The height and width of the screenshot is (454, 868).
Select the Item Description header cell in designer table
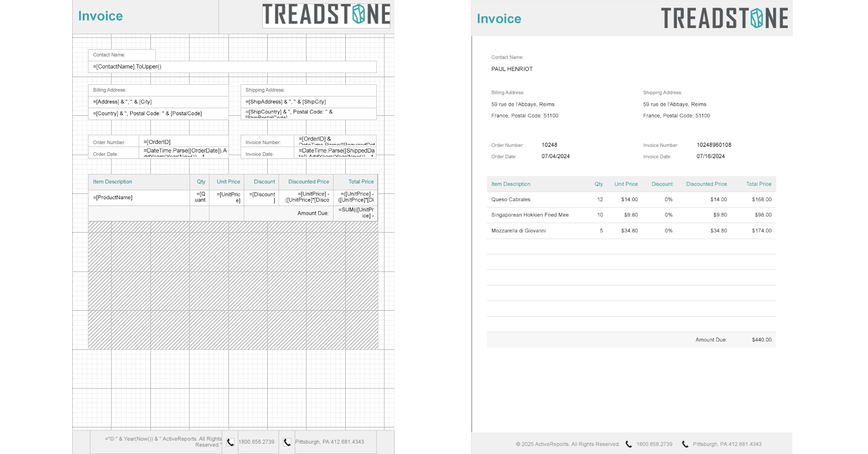139,182
